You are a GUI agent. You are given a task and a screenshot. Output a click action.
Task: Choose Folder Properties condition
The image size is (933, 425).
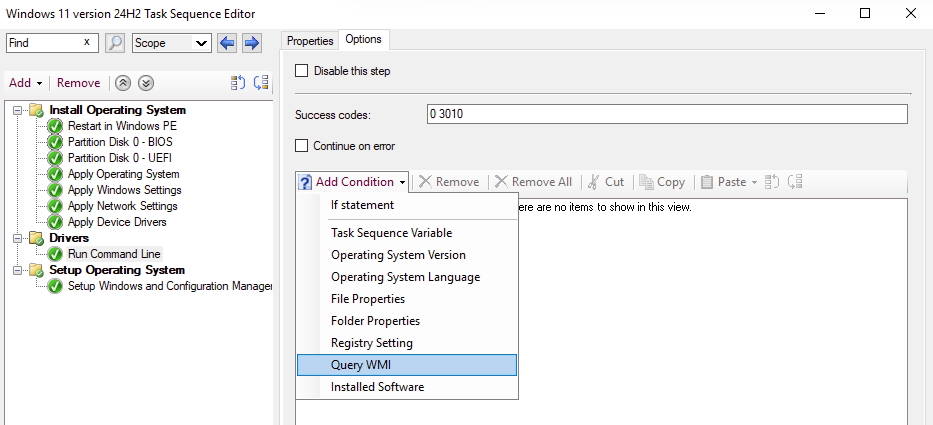[407, 321]
